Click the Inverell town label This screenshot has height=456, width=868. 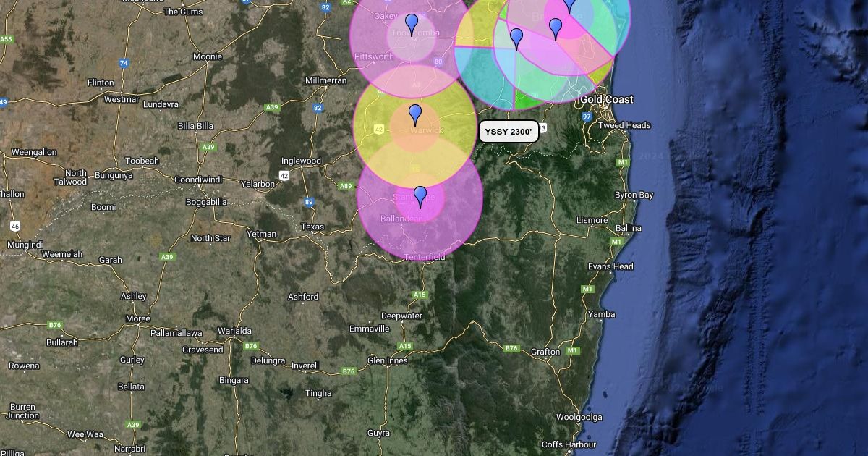click(305, 366)
